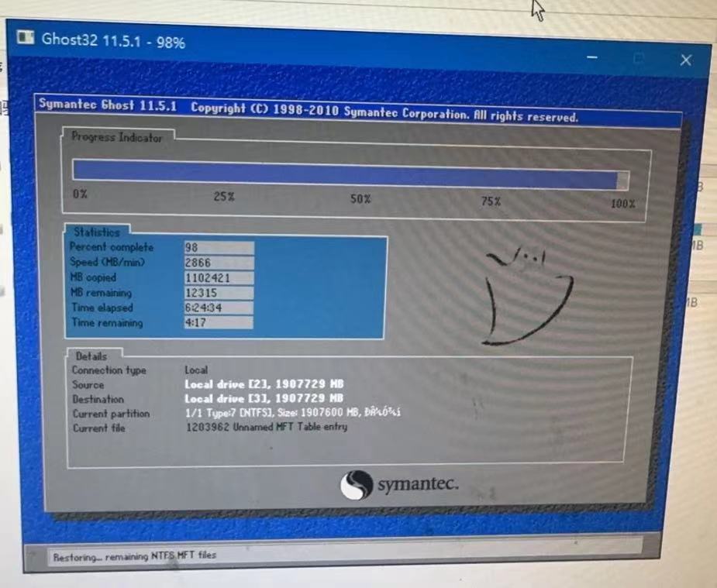Screen dimensions: 717x588
Task: Select the Speed value 2866
Action: pos(219,263)
